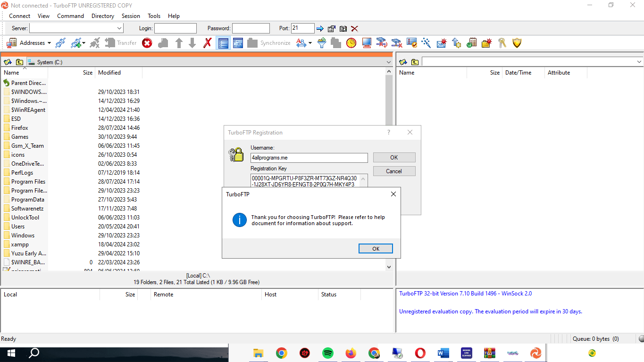This screenshot has width=644, height=362.
Task: Click the AB rename/sort icon
Action: (x=301, y=43)
